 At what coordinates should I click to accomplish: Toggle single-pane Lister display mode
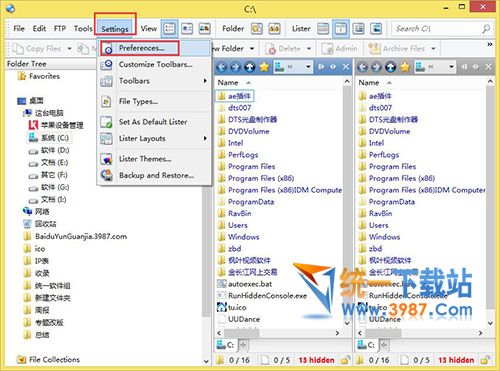click(x=323, y=29)
